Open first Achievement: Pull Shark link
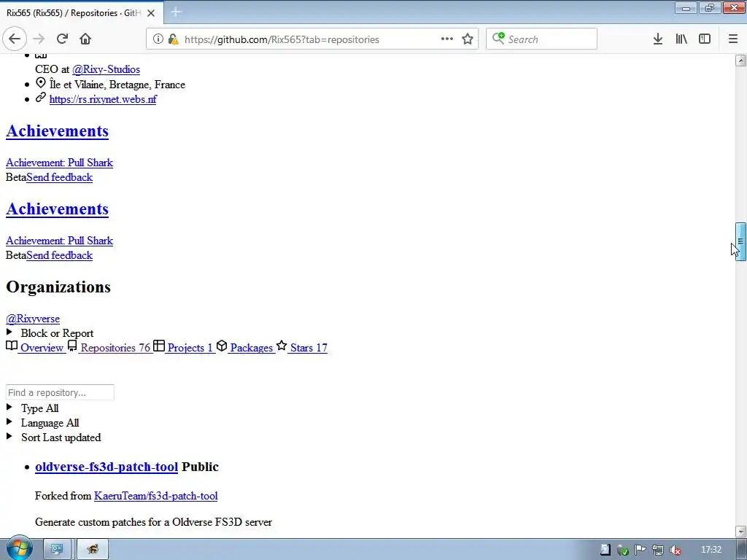Screen dimensions: 747x560 [59, 163]
